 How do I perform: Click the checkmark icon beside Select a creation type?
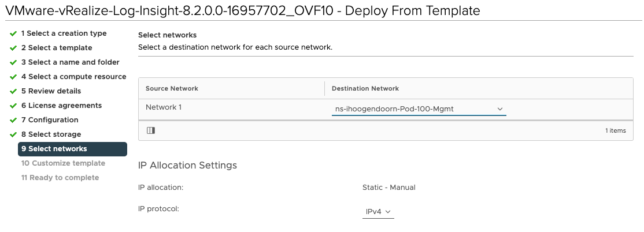(x=13, y=33)
